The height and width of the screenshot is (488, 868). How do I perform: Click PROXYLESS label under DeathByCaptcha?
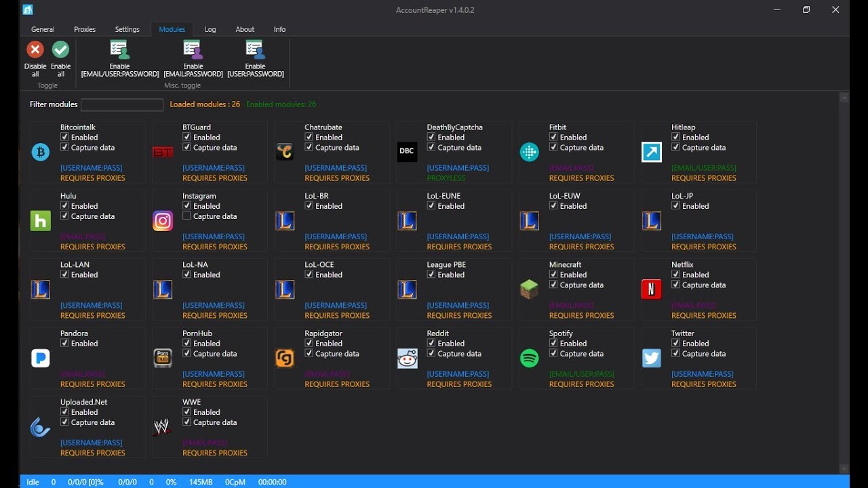pos(446,178)
